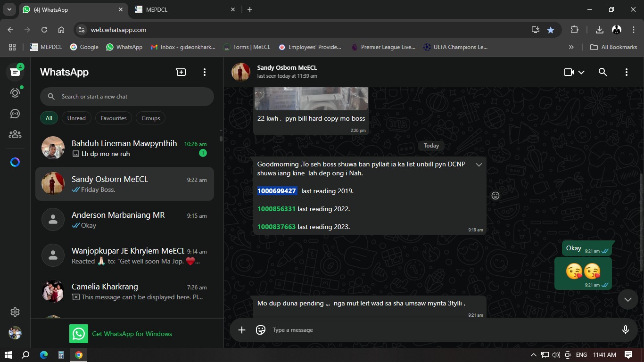The height and width of the screenshot is (362, 644).
Task: Expand the call options dropdown arrow
Action: pyautogui.click(x=581, y=72)
